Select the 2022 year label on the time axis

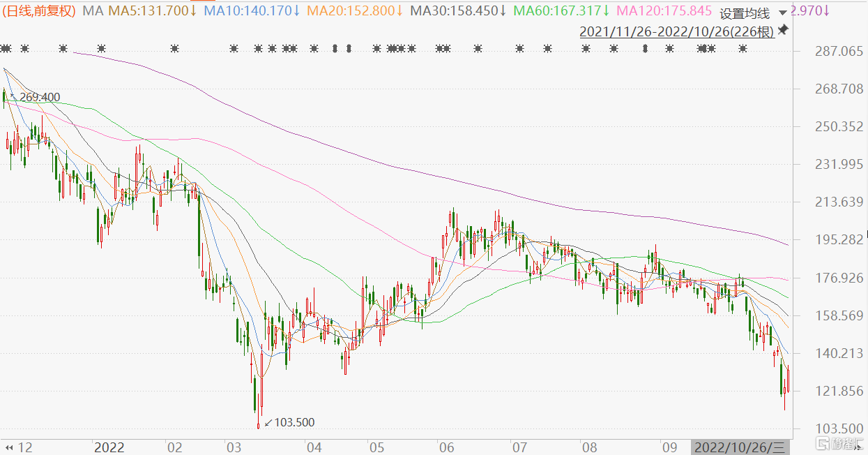pyautogui.click(x=109, y=447)
